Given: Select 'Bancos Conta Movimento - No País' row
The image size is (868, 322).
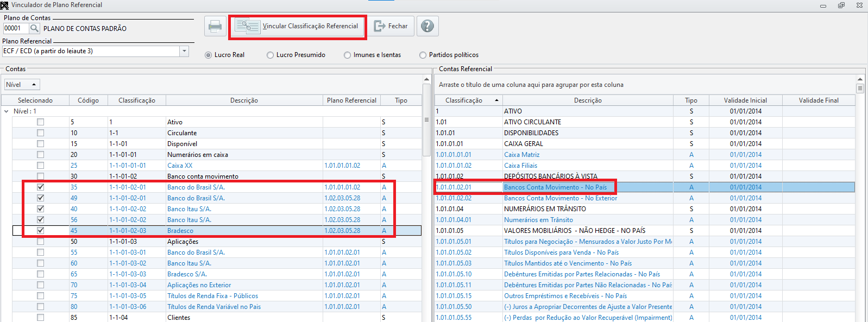Looking at the screenshot, I should pyautogui.click(x=645, y=187).
